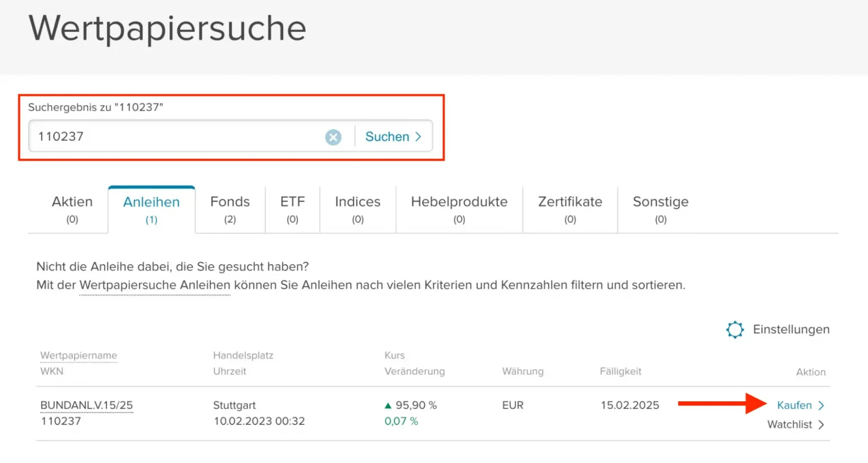Click the arrow icon beside Suchen
Viewport: 868px width, 463px height.
[x=418, y=137]
